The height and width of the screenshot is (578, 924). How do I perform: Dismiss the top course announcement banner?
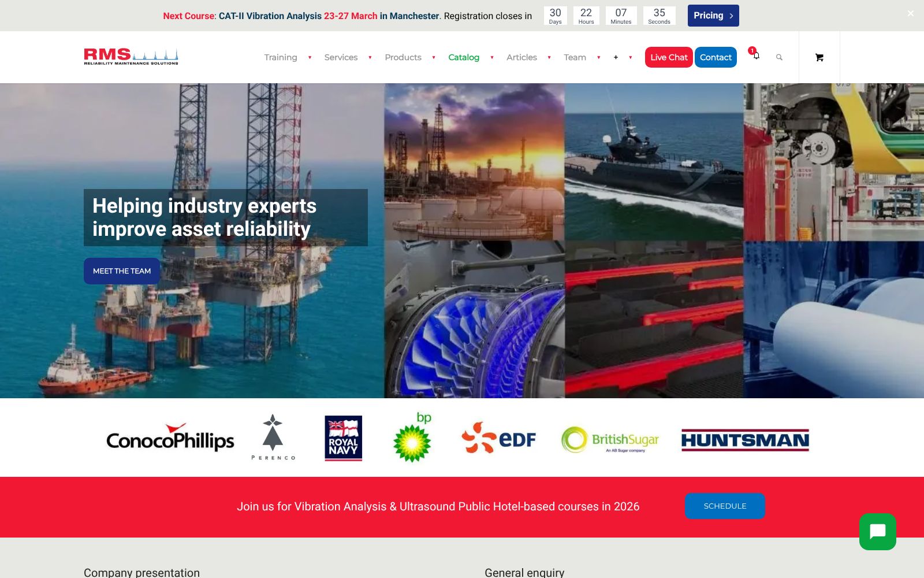[x=910, y=13]
